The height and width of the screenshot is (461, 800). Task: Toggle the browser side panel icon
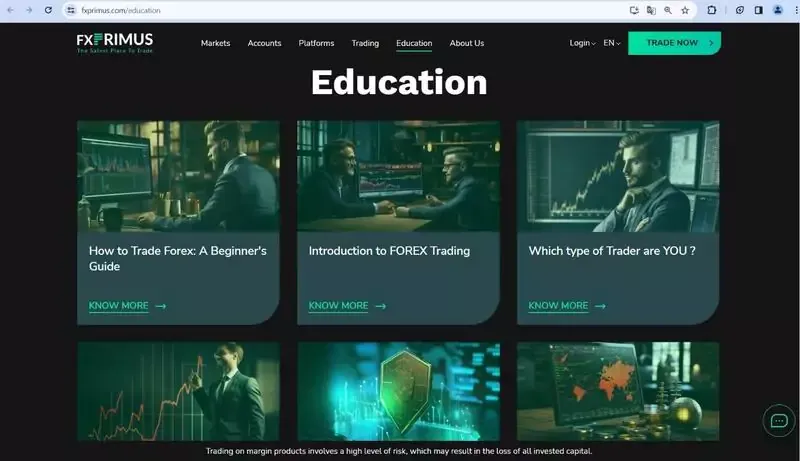(x=759, y=10)
